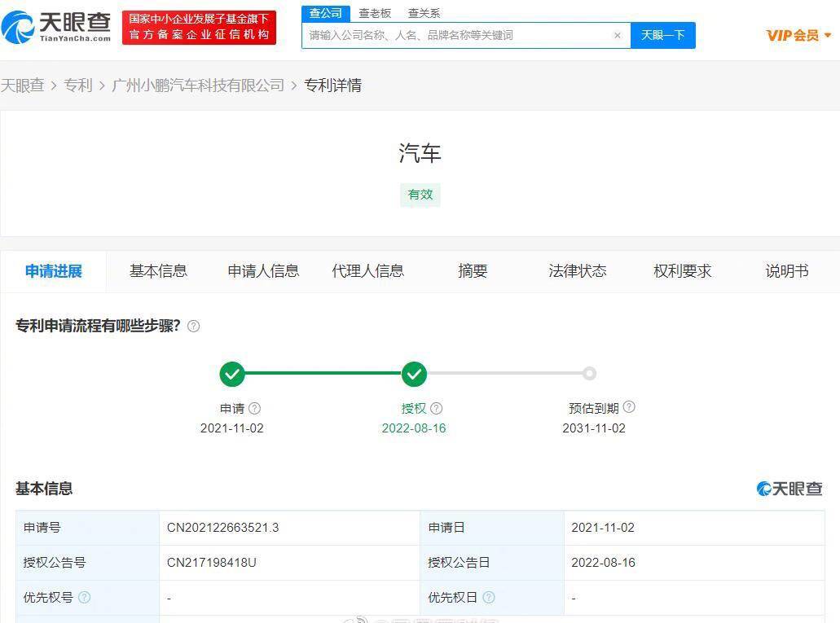Screen dimensions: 840x623
Task: Click the red 国家中小企业发展子基金旗下 banner
Action: coord(200,28)
